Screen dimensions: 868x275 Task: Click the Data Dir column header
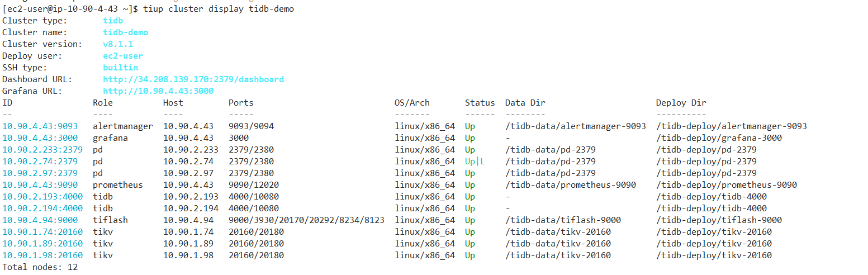pyautogui.click(x=525, y=103)
